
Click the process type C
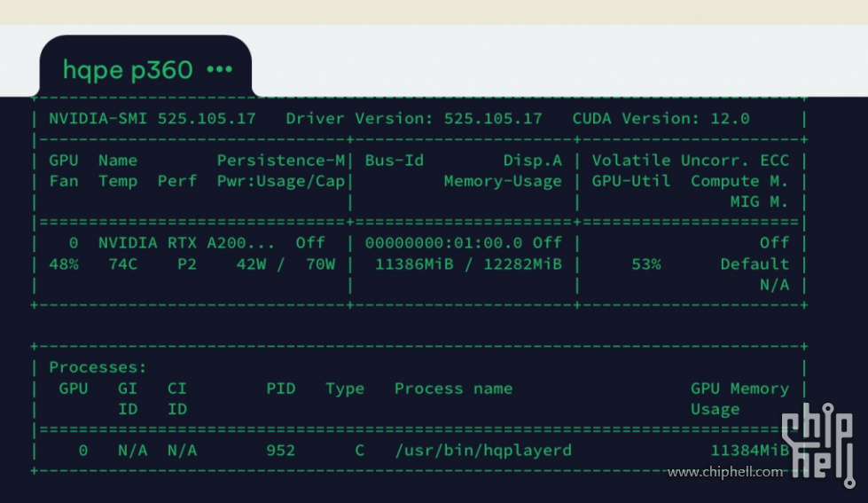(360, 451)
